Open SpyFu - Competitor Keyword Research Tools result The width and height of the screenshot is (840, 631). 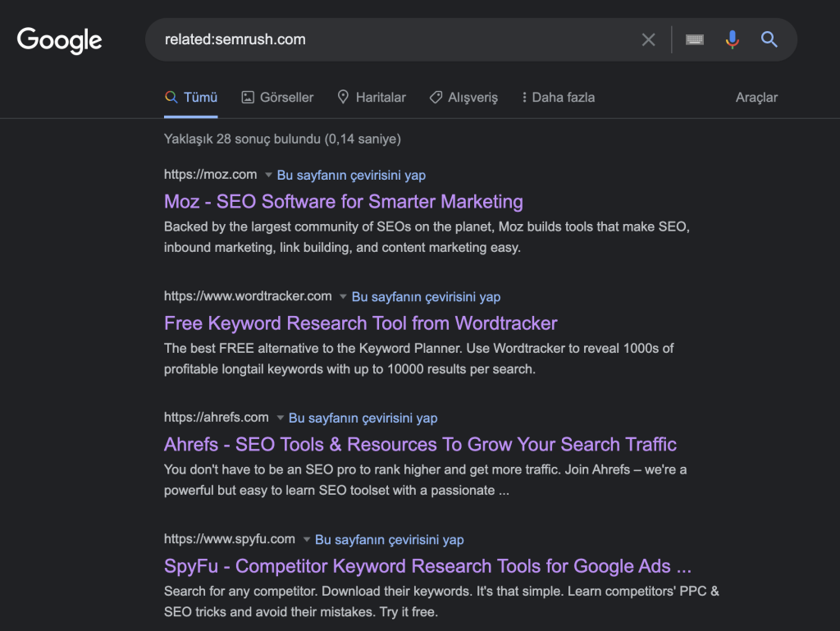427,566
